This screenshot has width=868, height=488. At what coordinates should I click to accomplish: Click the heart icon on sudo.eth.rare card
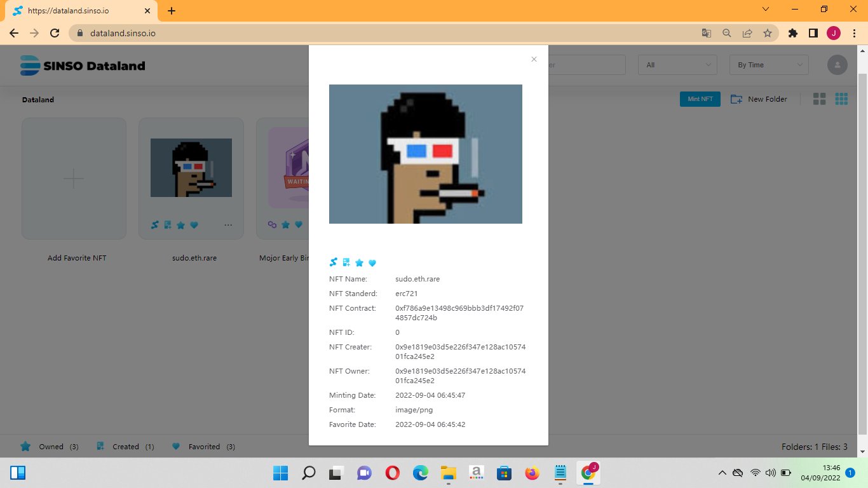[194, 225]
